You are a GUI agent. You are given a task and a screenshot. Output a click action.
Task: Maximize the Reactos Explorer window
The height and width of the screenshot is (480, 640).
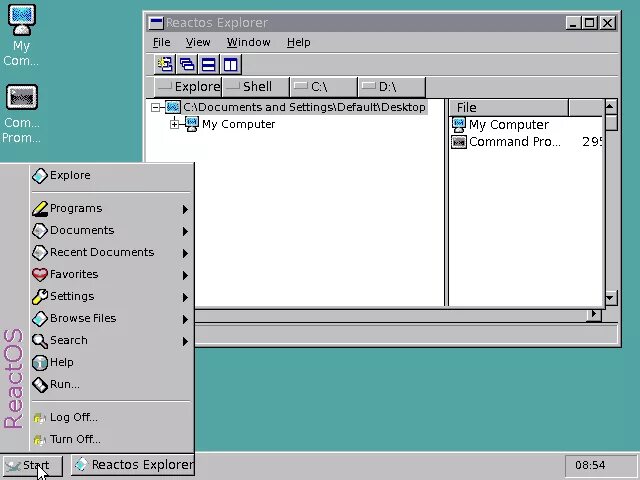(x=590, y=23)
